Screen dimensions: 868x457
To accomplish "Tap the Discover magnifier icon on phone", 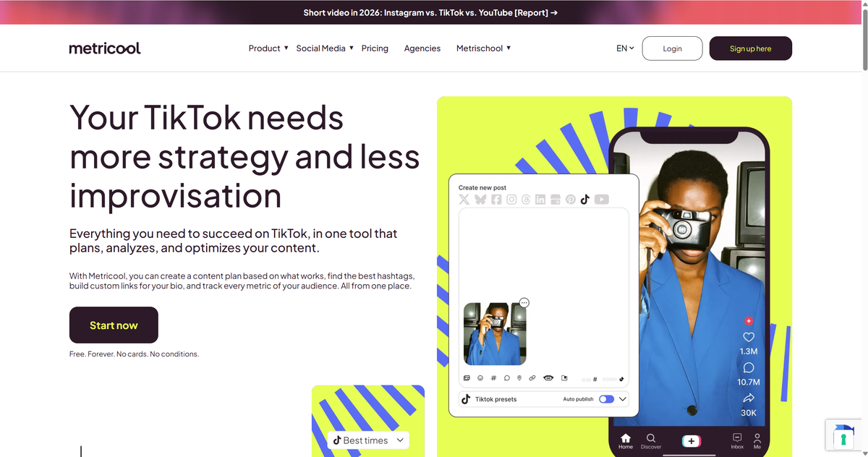I will click(x=651, y=438).
